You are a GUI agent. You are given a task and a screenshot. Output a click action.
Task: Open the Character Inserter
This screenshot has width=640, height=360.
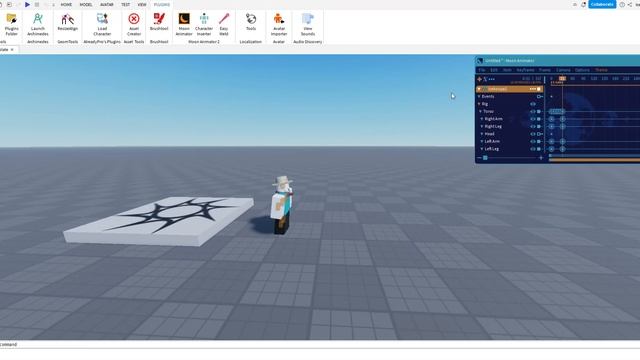[x=204, y=24]
